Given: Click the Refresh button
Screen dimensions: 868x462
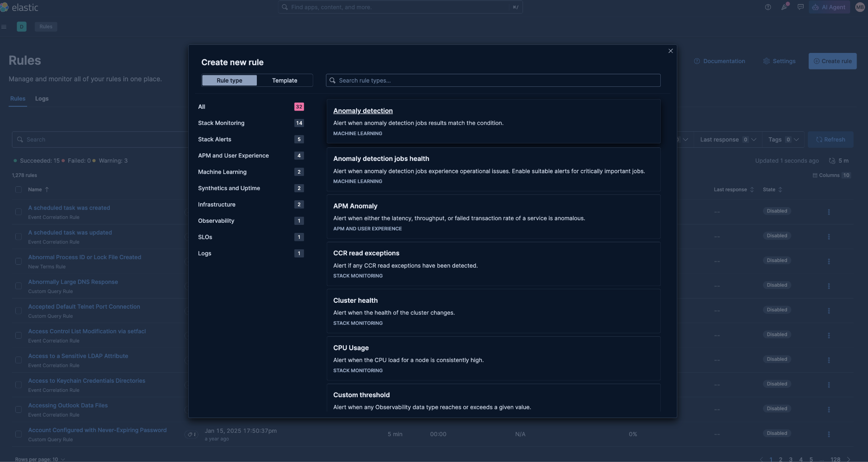Looking at the screenshot, I should click(831, 140).
